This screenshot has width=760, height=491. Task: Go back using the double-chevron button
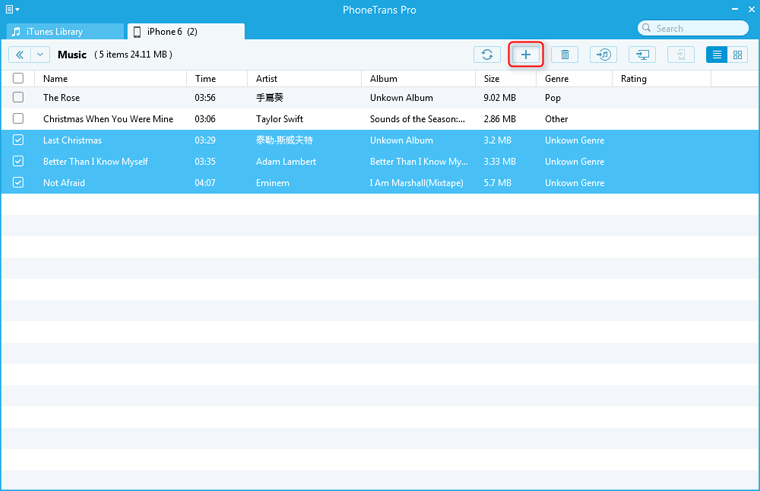[19, 55]
